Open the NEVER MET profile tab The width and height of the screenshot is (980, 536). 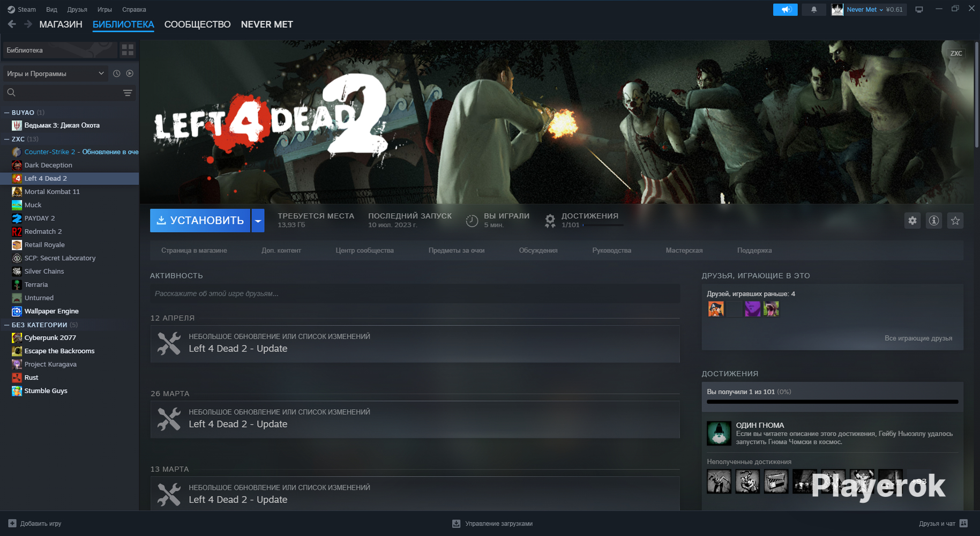pos(267,25)
